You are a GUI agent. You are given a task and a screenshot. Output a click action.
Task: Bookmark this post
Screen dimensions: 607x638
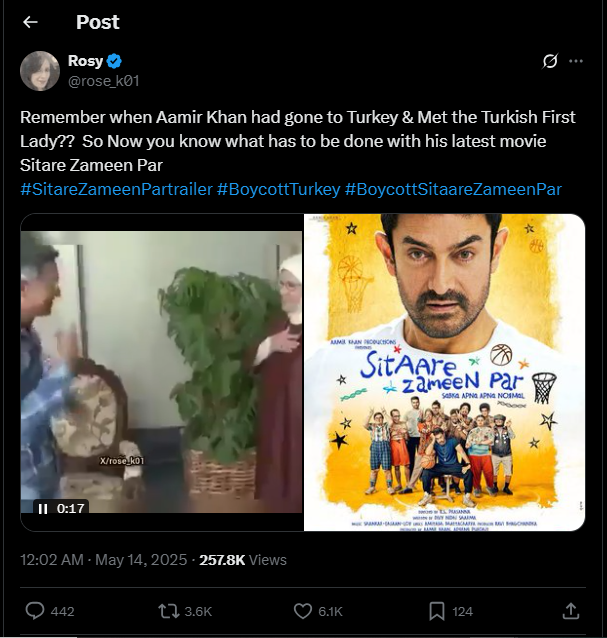[x=437, y=610]
